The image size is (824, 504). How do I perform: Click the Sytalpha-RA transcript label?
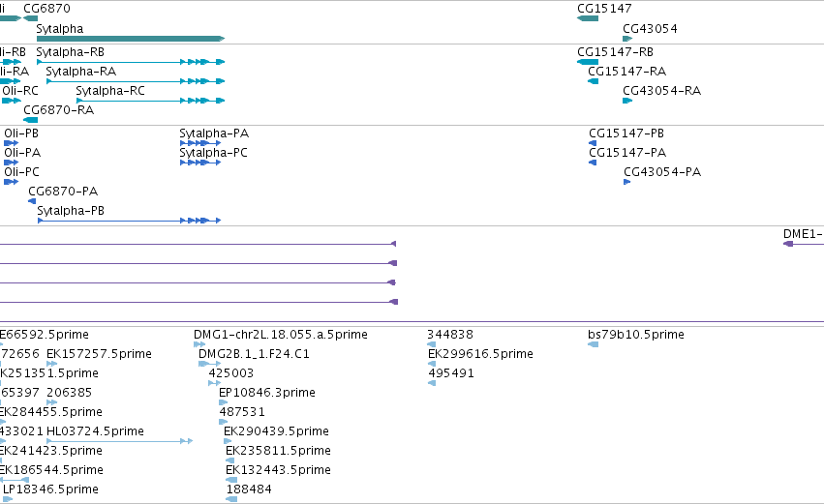[81, 72]
